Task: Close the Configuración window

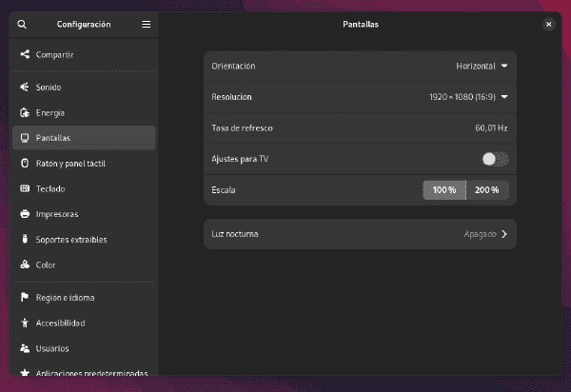Action: point(549,25)
